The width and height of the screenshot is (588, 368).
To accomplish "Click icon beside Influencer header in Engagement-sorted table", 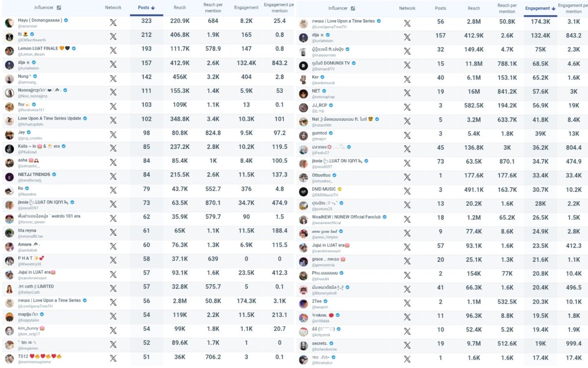I will click(353, 8).
